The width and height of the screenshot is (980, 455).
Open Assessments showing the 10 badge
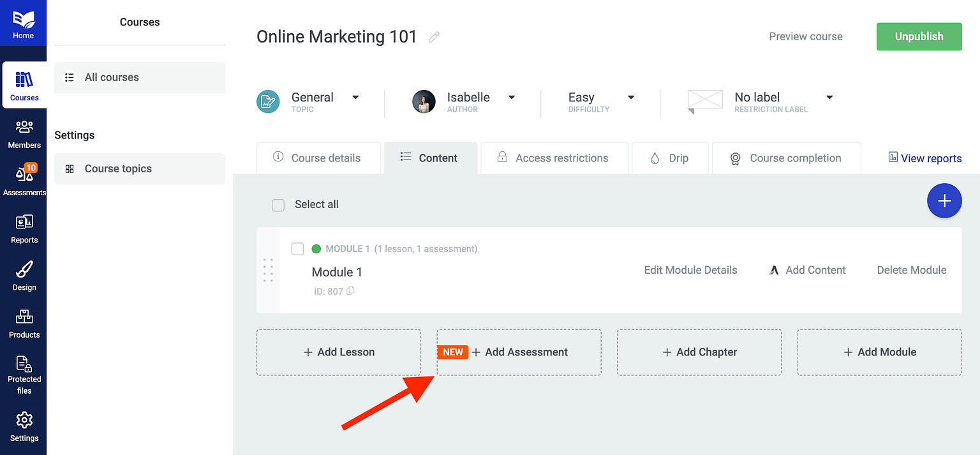click(x=24, y=181)
